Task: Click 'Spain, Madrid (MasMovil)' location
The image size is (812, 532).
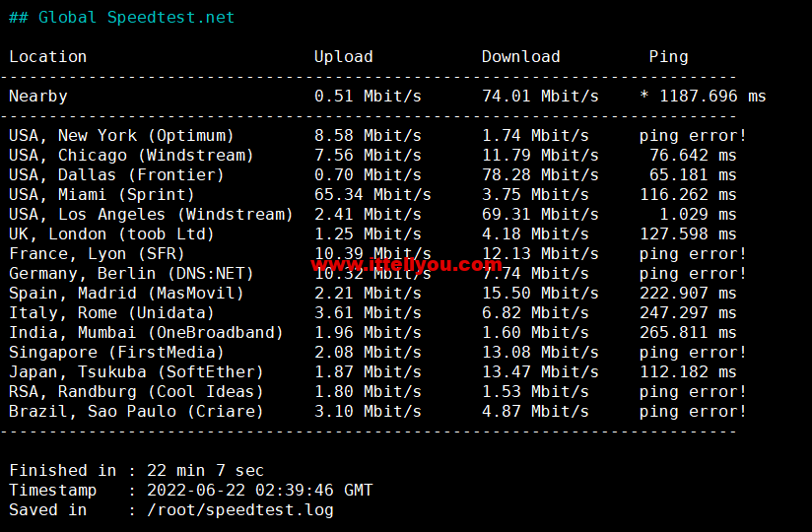Action: click(126, 294)
